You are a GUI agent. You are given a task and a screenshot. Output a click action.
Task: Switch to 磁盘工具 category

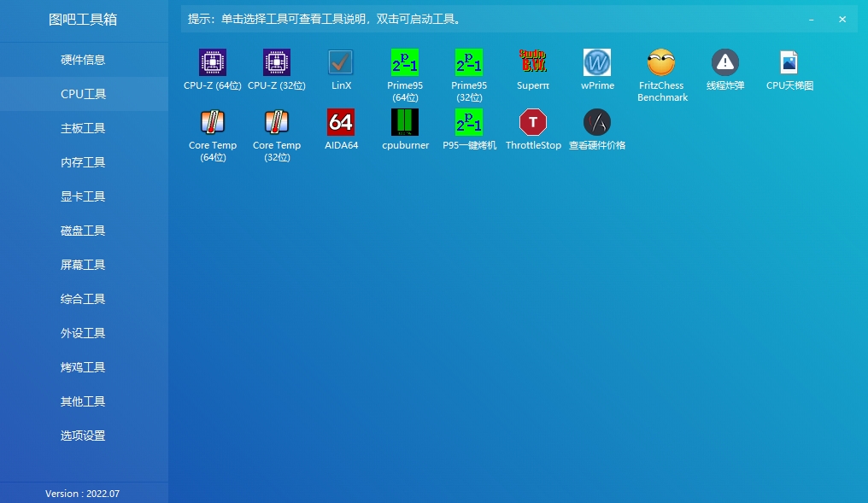[x=84, y=231]
